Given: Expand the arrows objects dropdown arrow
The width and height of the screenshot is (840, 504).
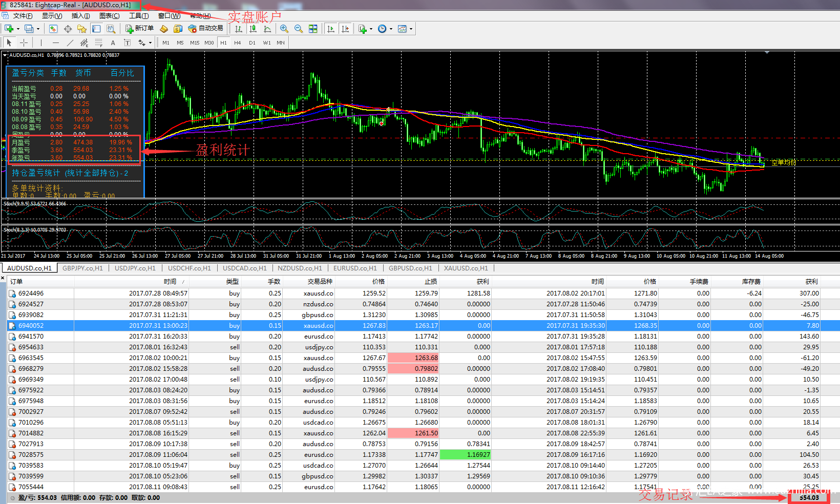Looking at the screenshot, I should (x=150, y=44).
